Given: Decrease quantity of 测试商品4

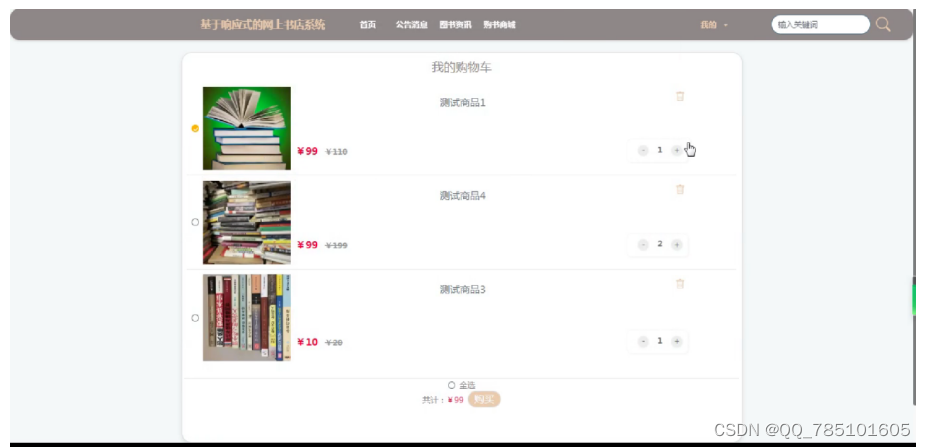Looking at the screenshot, I should click(643, 244).
